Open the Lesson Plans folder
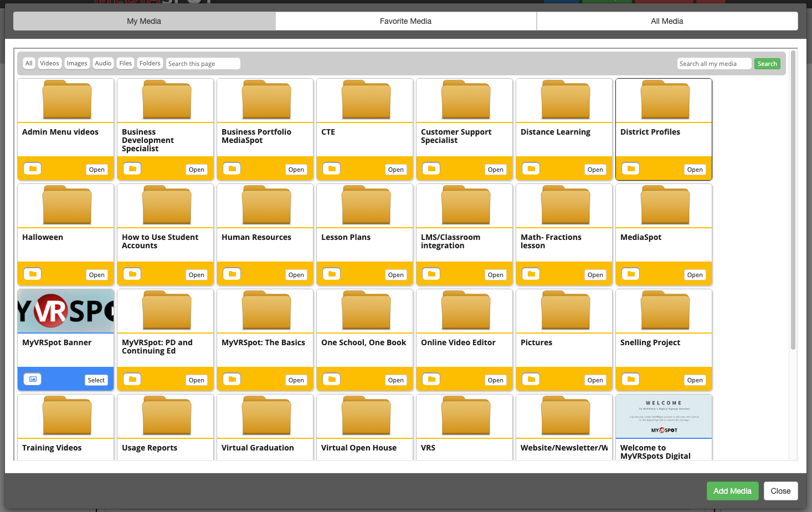This screenshot has width=812, height=512. pos(396,275)
